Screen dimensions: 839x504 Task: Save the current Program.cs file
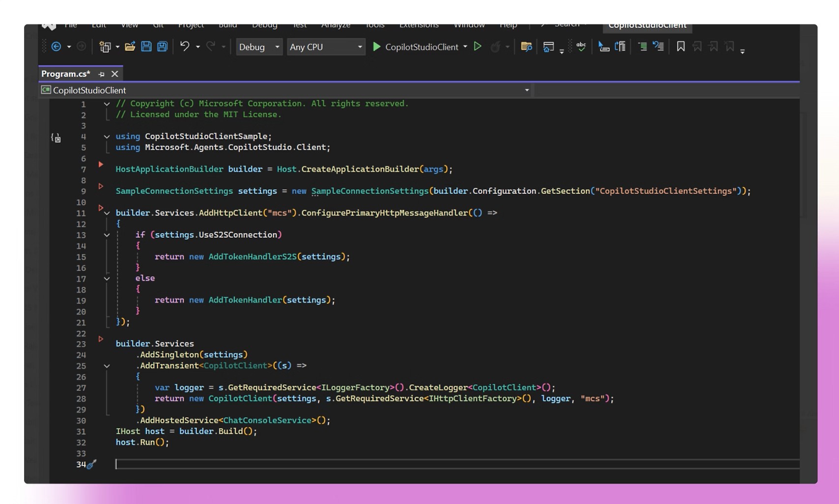(x=146, y=46)
